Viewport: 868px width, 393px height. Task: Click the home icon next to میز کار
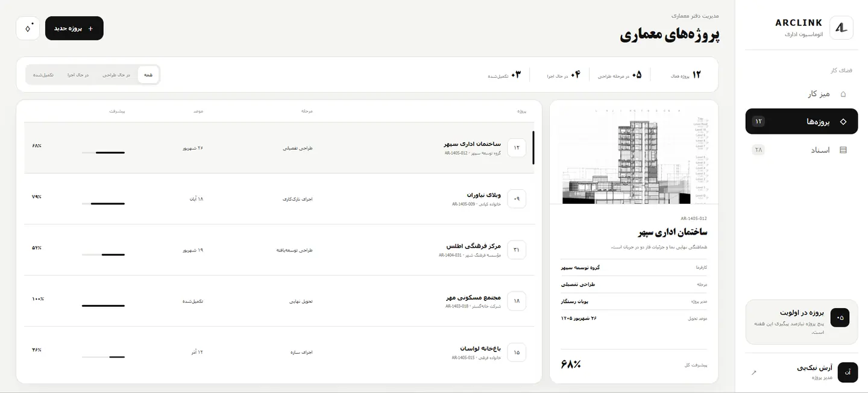pos(843,94)
